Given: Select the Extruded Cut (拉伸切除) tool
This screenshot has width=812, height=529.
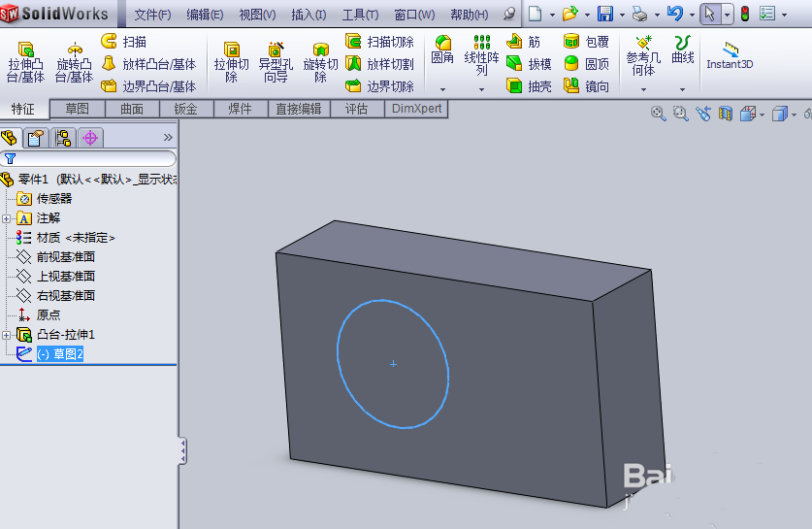Looking at the screenshot, I should [232, 63].
